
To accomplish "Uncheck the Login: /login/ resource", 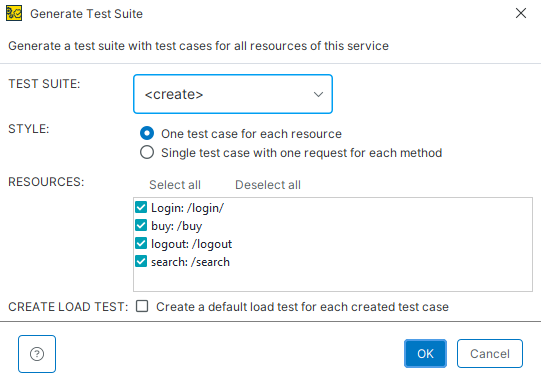I will [141, 207].
